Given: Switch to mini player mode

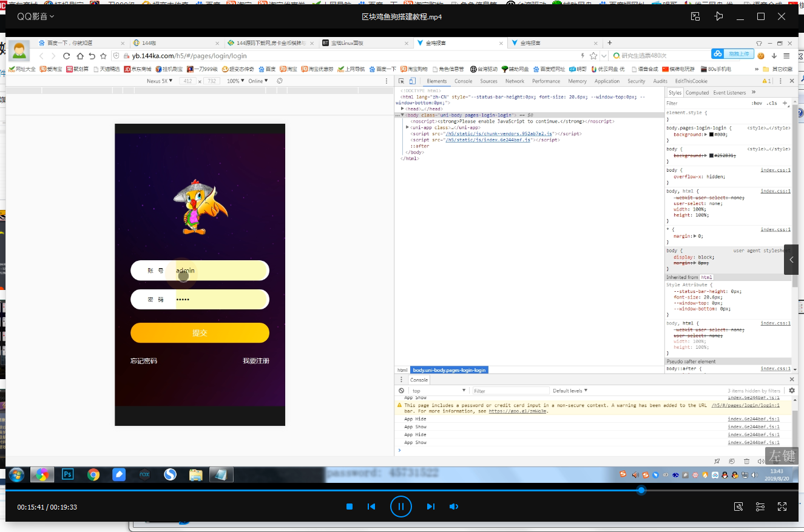Looking at the screenshot, I should tap(695, 16).
